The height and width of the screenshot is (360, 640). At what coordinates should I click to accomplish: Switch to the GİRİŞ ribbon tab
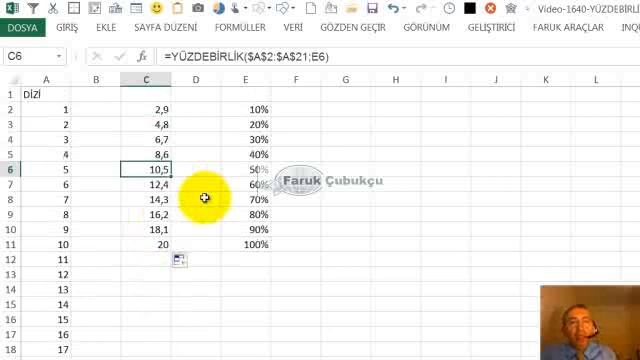[67, 28]
